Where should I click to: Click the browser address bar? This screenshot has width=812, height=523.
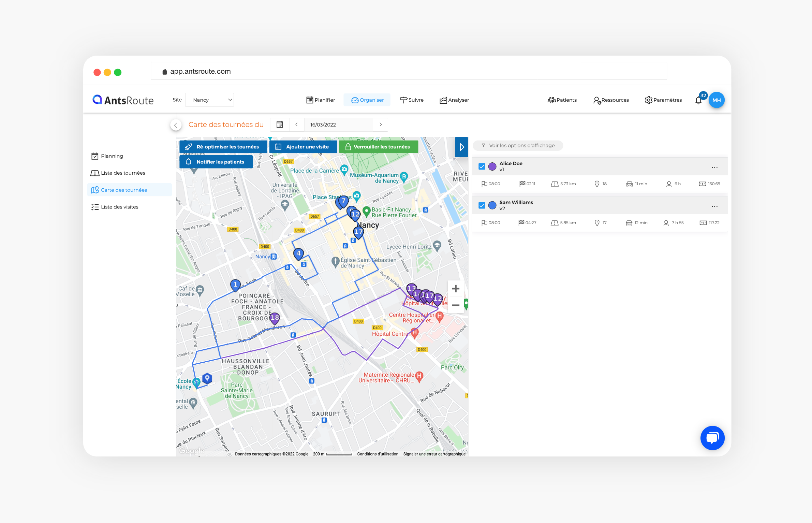(x=409, y=71)
